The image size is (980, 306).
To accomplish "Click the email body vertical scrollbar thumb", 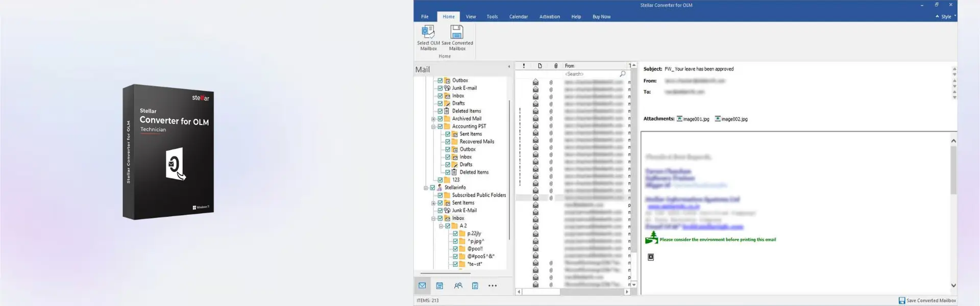I will [953, 170].
